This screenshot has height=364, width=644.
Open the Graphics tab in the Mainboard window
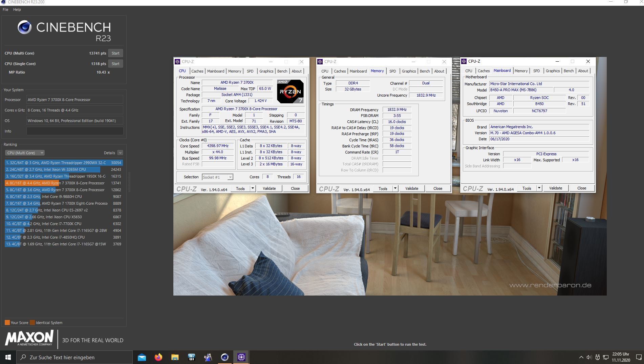[x=553, y=71]
